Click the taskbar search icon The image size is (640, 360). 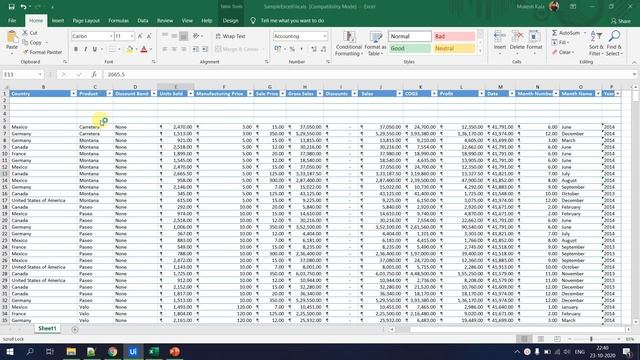[x=29, y=351]
